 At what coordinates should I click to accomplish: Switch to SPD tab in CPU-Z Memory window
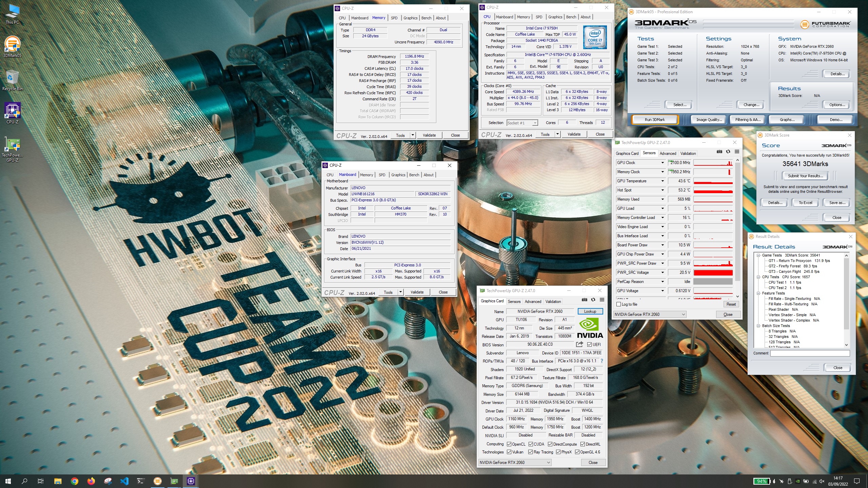click(x=394, y=18)
